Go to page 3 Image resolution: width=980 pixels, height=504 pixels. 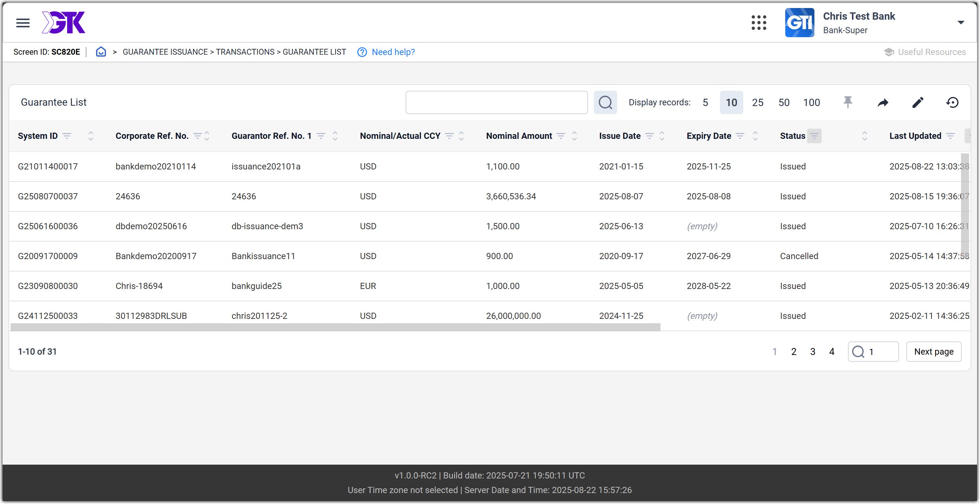pyautogui.click(x=813, y=352)
